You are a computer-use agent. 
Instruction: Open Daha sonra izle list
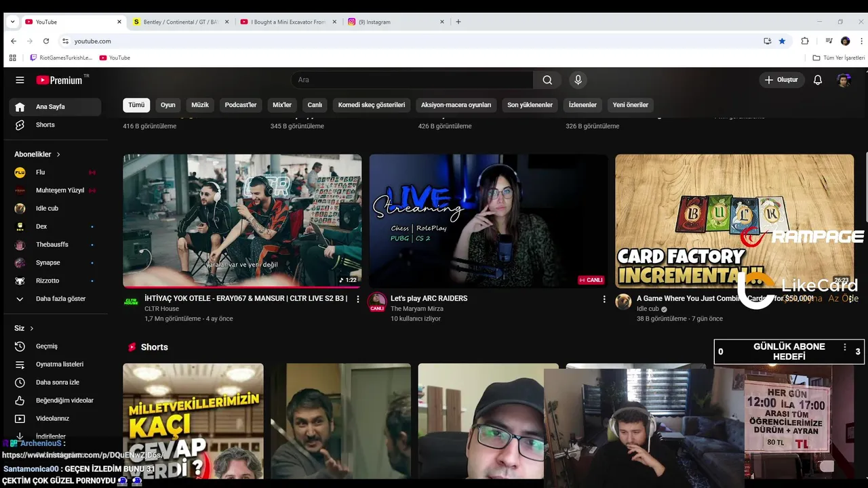pos(55,382)
